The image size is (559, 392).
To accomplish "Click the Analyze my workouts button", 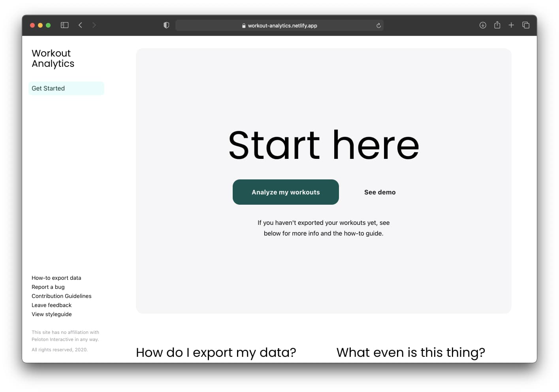I will pos(286,192).
